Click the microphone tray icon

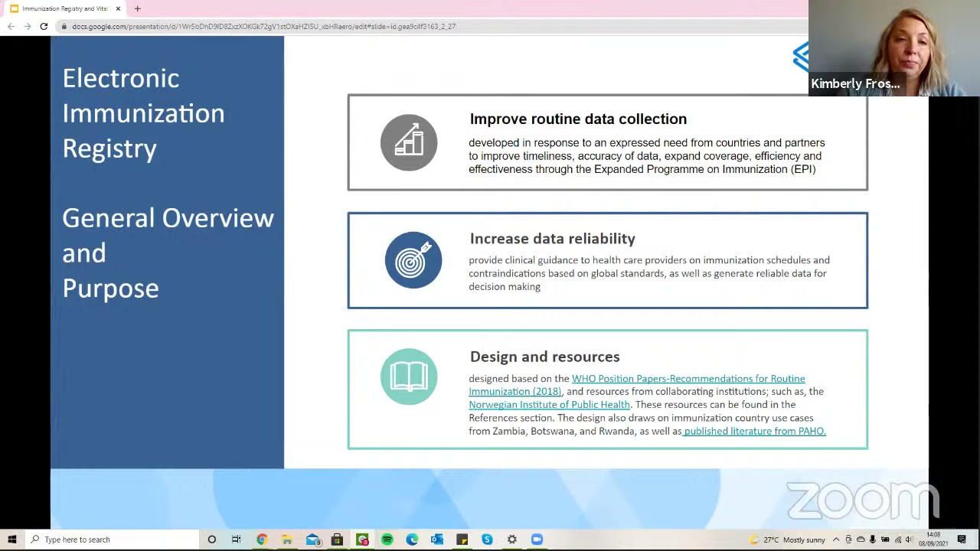click(x=873, y=540)
